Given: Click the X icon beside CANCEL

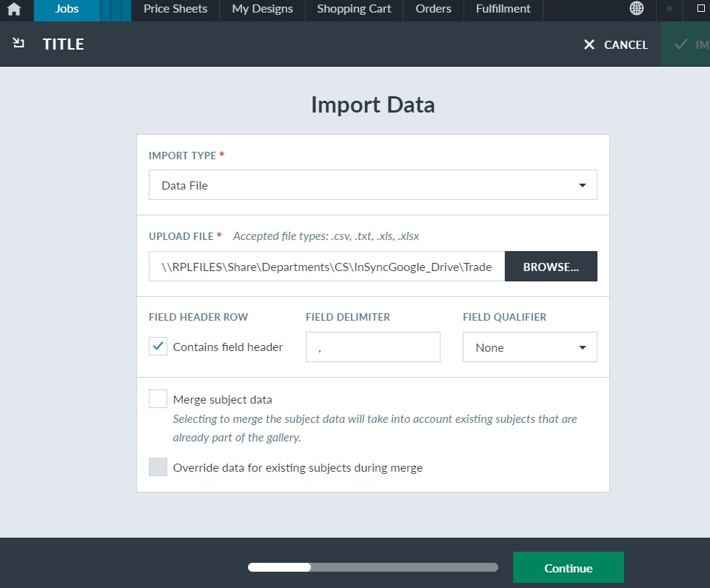Looking at the screenshot, I should click(x=589, y=44).
